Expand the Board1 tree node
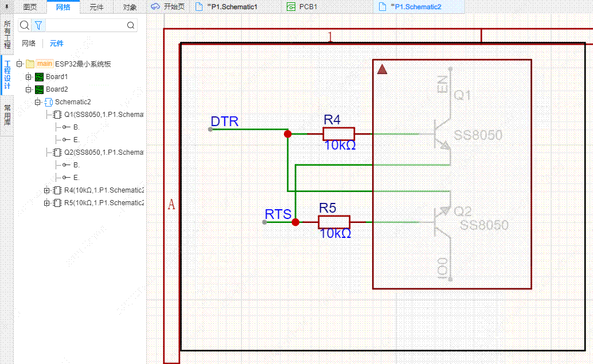Viewport: 593px width, 364px height. coord(29,77)
